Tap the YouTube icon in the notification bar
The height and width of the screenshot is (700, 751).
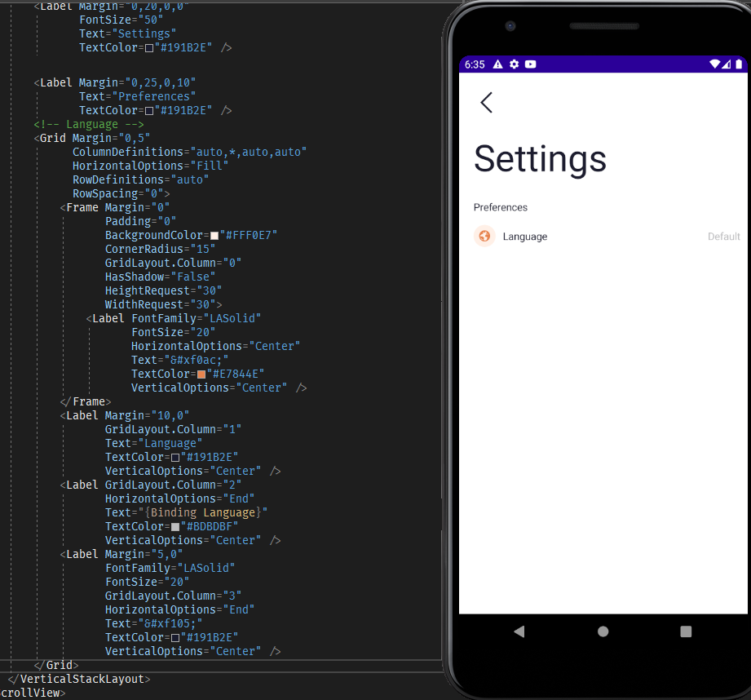click(x=530, y=64)
